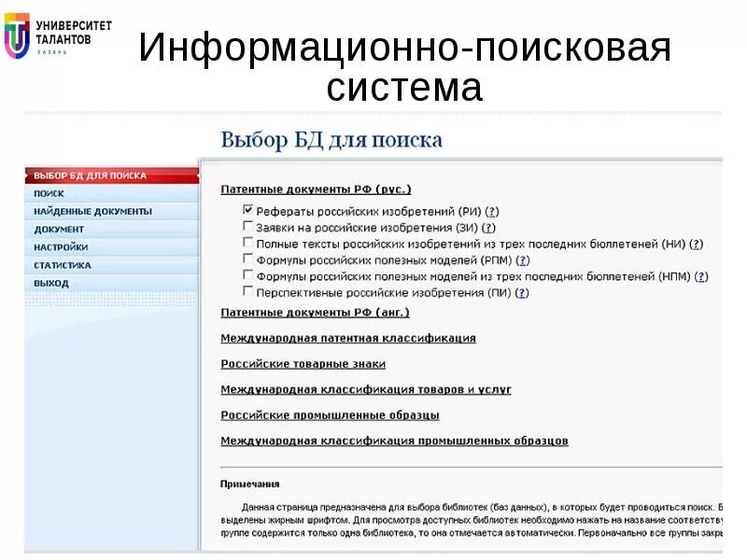747x560 pixels.
Task: Open help (?) for НПМ database
Action: [x=701, y=276]
